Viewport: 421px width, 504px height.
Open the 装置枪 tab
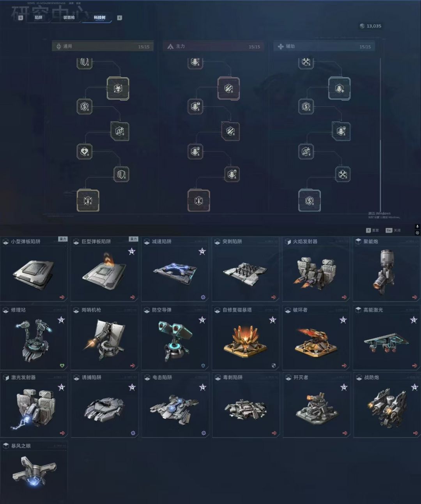(69, 18)
